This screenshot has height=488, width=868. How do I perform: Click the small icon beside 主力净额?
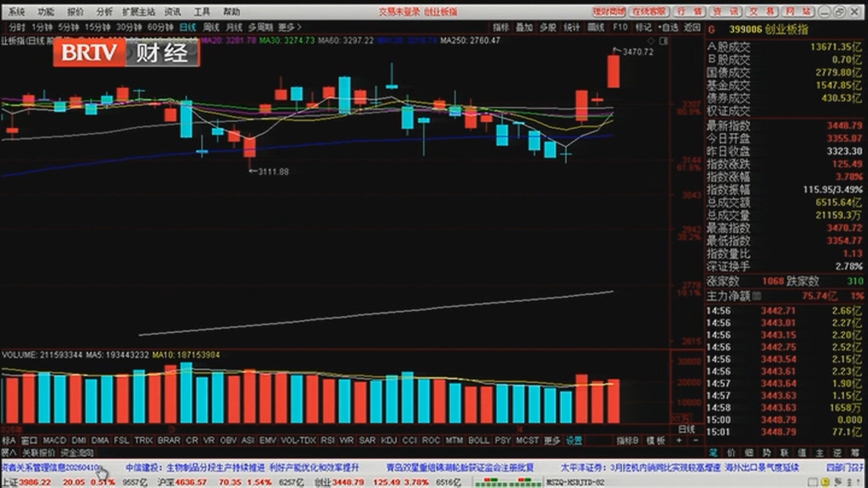pyautogui.click(x=757, y=296)
